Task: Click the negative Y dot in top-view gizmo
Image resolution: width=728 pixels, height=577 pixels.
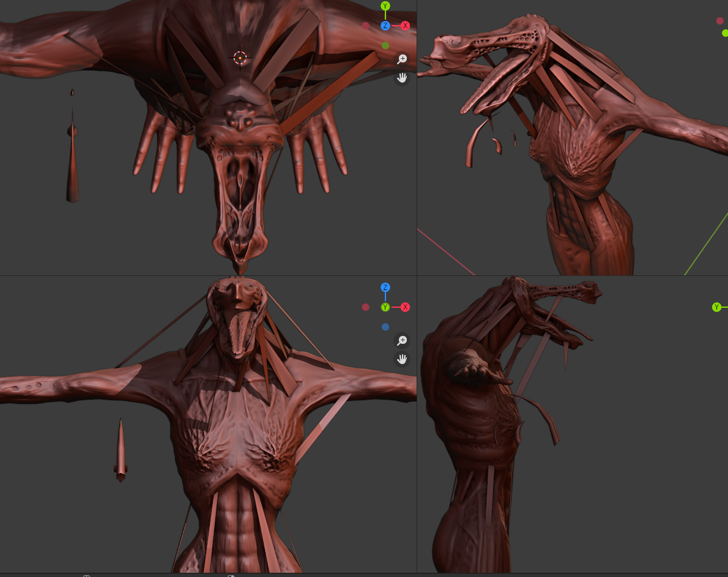Action: 385,45
